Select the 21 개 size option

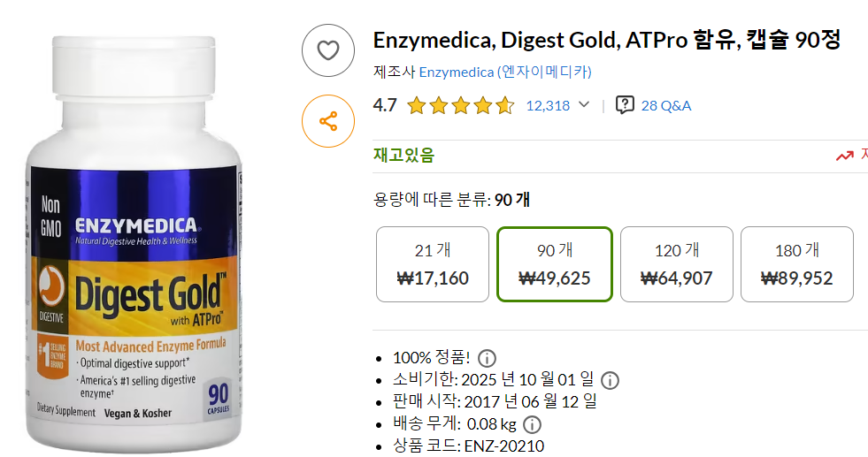(x=433, y=264)
